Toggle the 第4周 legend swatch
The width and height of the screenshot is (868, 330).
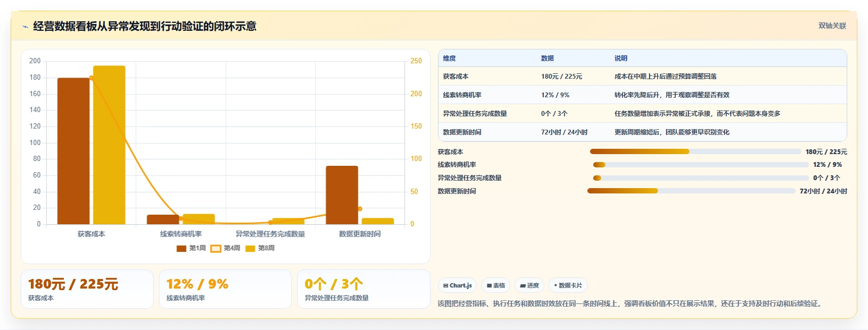tap(216, 248)
